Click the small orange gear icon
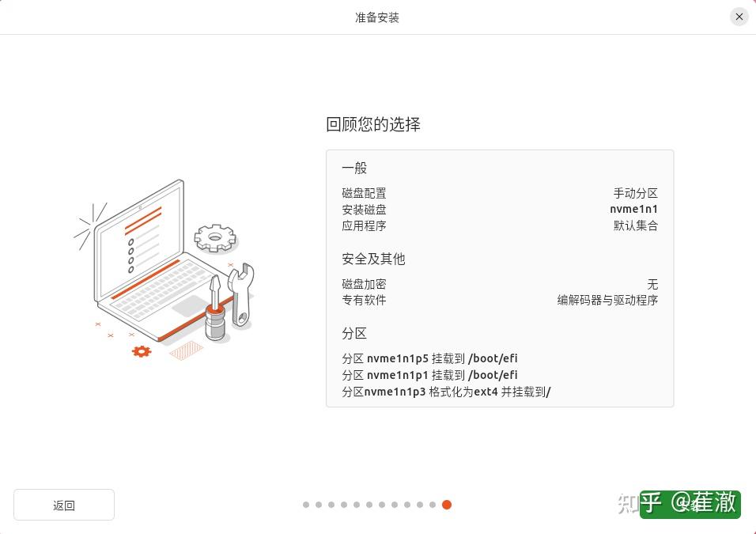The width and height of the screenshot is (756, 534). point(142,350)
